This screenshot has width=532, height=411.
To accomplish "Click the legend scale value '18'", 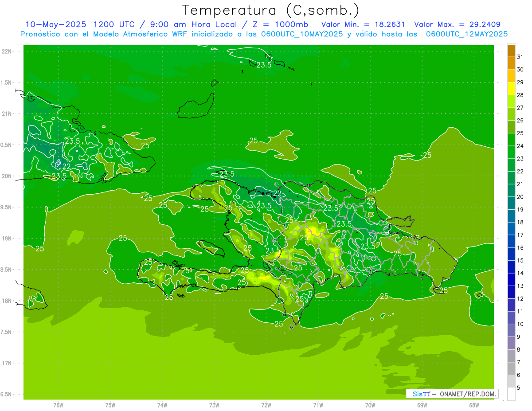I will pos(520,222).
